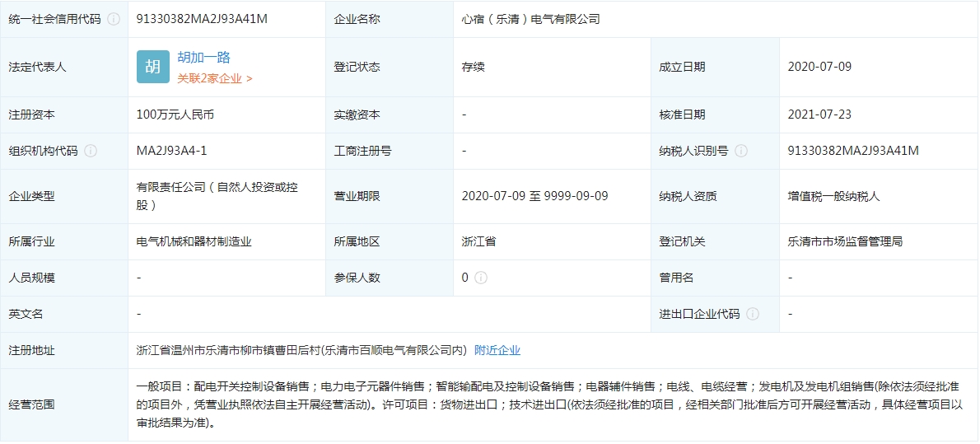
Task: Click the 核准日期 value 2021-07-23
Action: coord(819,115)
